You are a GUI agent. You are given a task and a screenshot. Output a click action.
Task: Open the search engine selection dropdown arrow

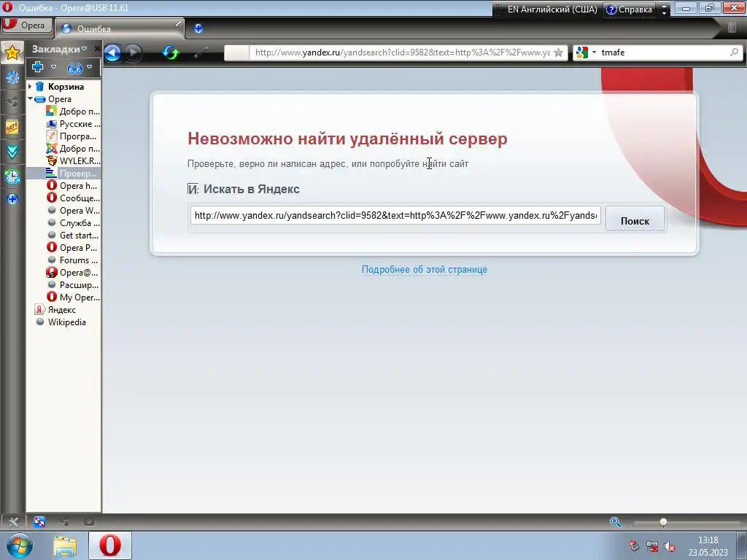click(594, 52)
